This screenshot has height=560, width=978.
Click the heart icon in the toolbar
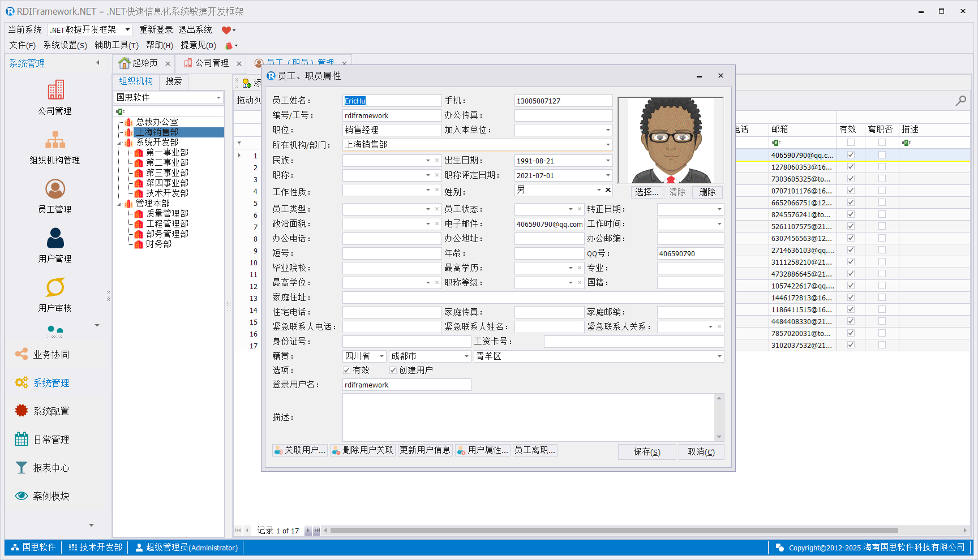226,30
